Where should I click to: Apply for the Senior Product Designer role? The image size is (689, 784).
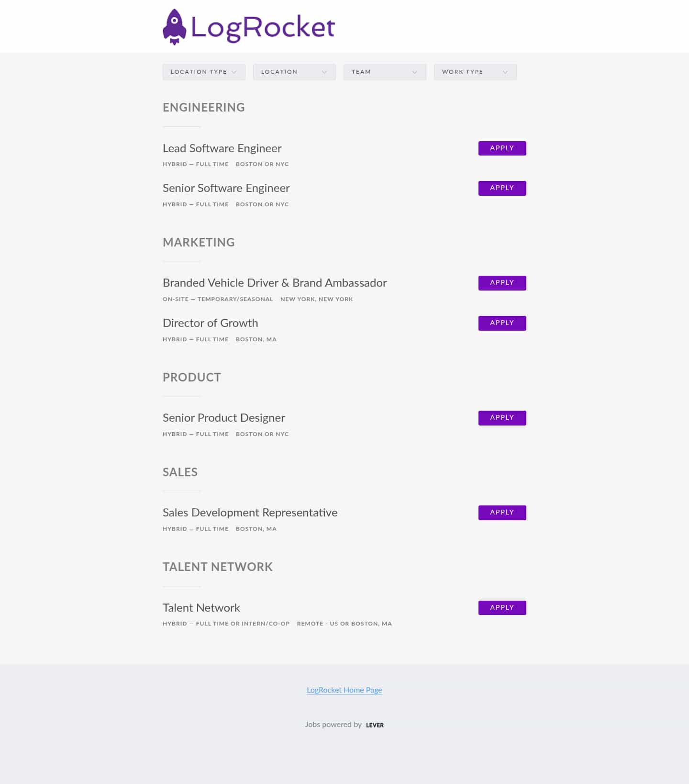pyautogui.click(x=501, y=417)
